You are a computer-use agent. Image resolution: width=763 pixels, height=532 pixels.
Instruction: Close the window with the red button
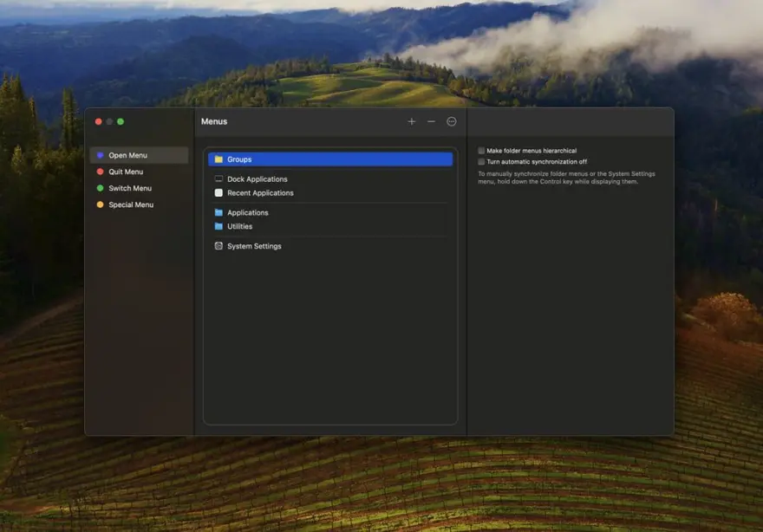pyautogui.click(x=99, y=121)
